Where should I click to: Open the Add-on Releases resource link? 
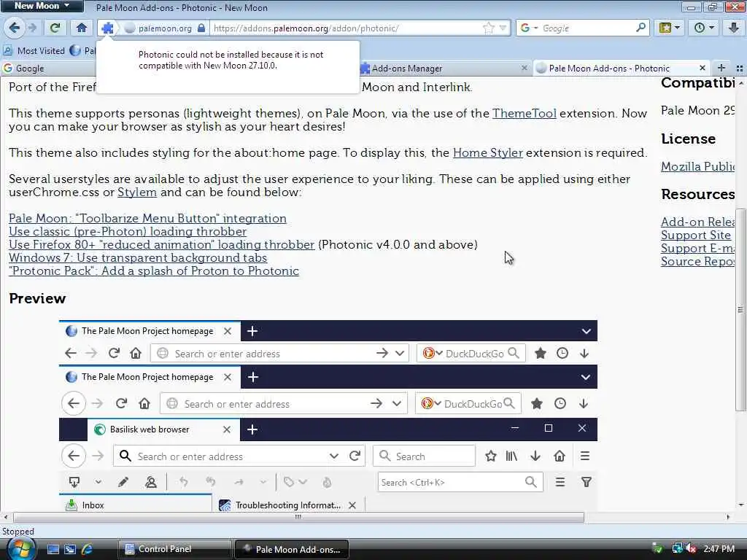click(x=697, y=222)
